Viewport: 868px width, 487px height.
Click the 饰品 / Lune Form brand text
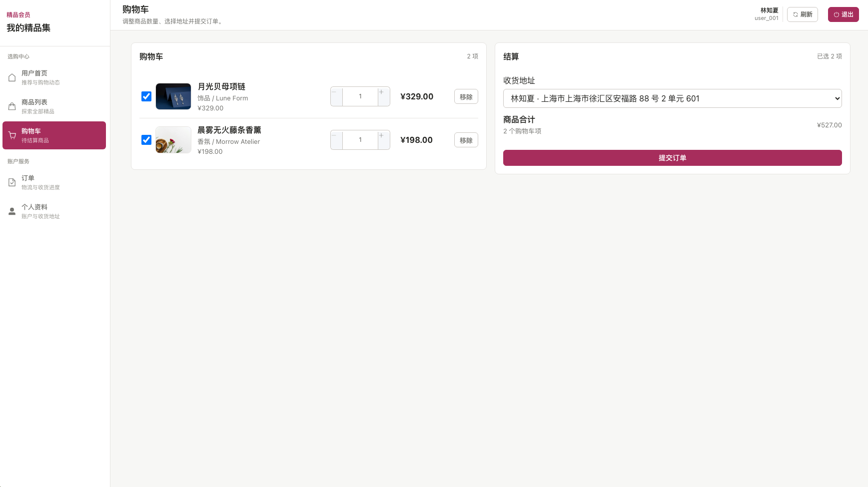point(223,98)
